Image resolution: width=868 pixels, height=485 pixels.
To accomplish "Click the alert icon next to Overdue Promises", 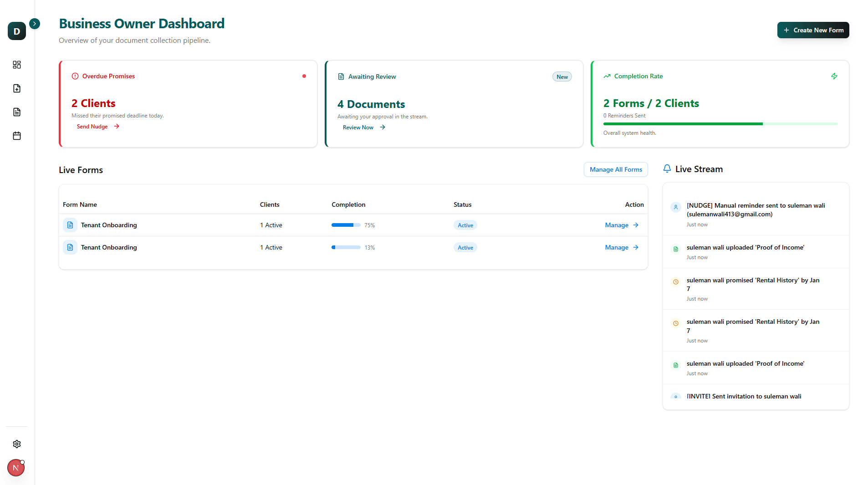I will (x=75, y=76).
